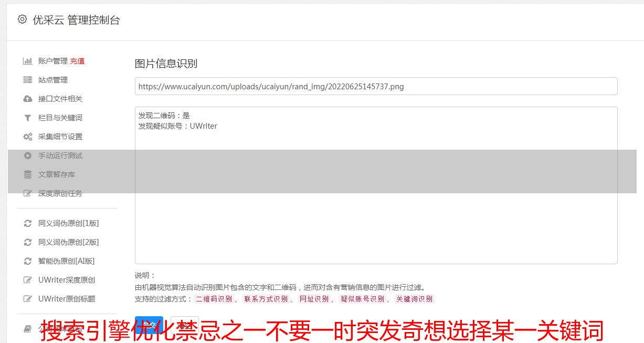Viewport: 644px width, 343px height.
Task: Click the gear icon beside 优采云 管理控制台
Action: [x=22, y=19]
